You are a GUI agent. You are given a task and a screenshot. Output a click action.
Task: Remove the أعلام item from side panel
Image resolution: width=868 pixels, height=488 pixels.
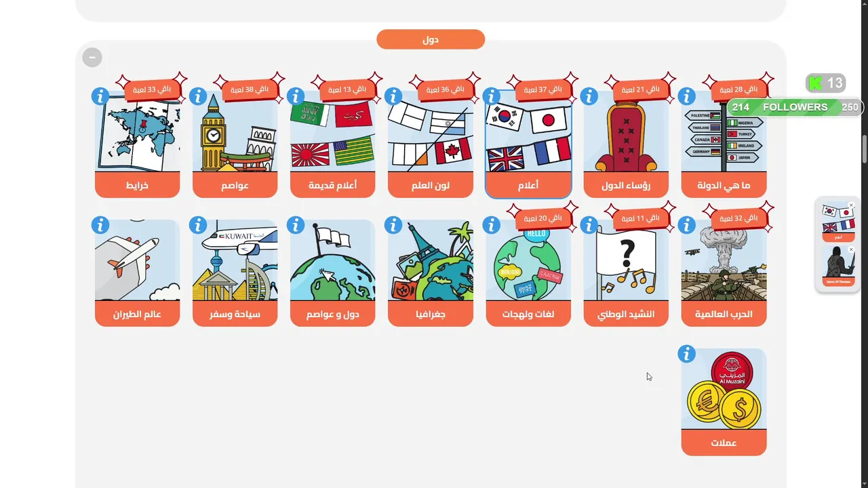tap(852, 205)
